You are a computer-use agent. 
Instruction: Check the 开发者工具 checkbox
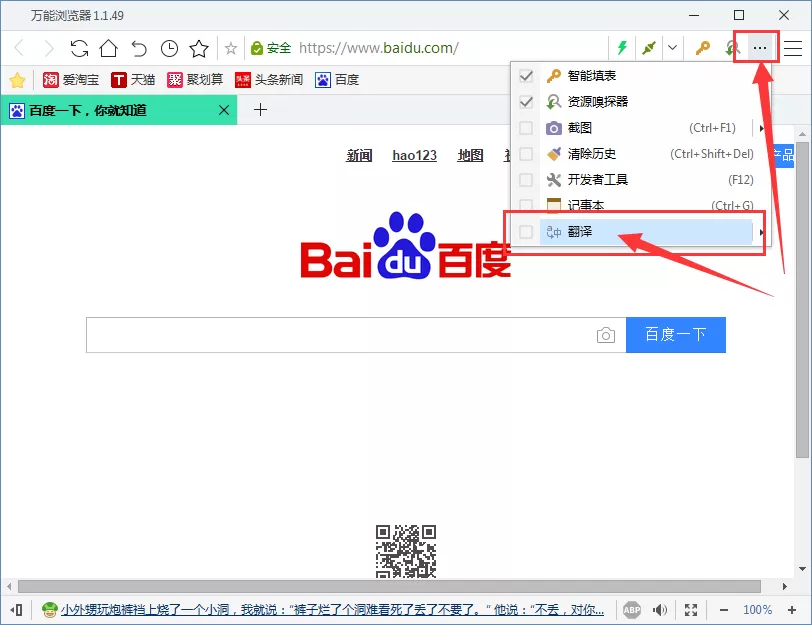526,180
